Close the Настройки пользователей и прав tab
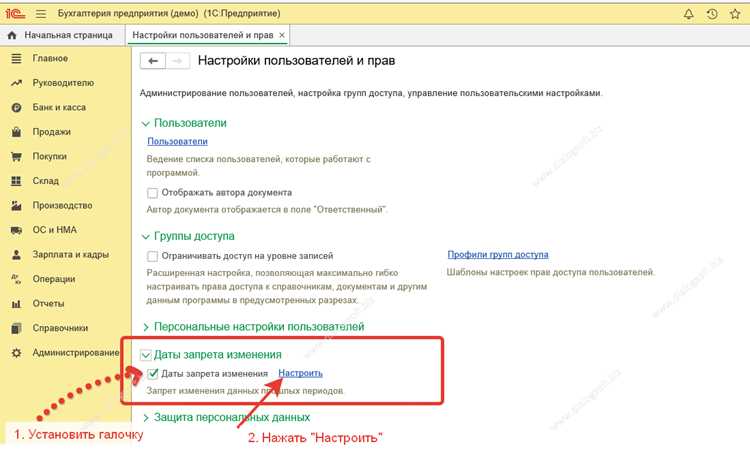 point(282,35)
